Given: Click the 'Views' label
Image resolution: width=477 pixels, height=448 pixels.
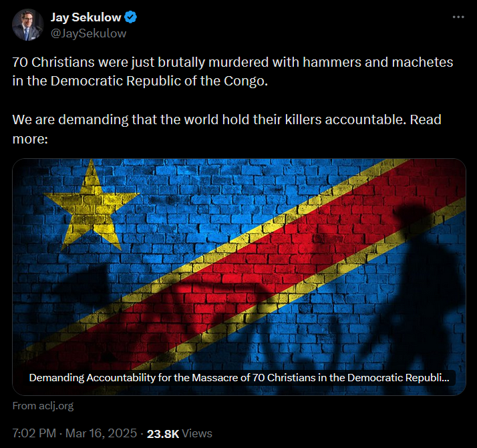Looking at the screenshot, I should [197, 433].
